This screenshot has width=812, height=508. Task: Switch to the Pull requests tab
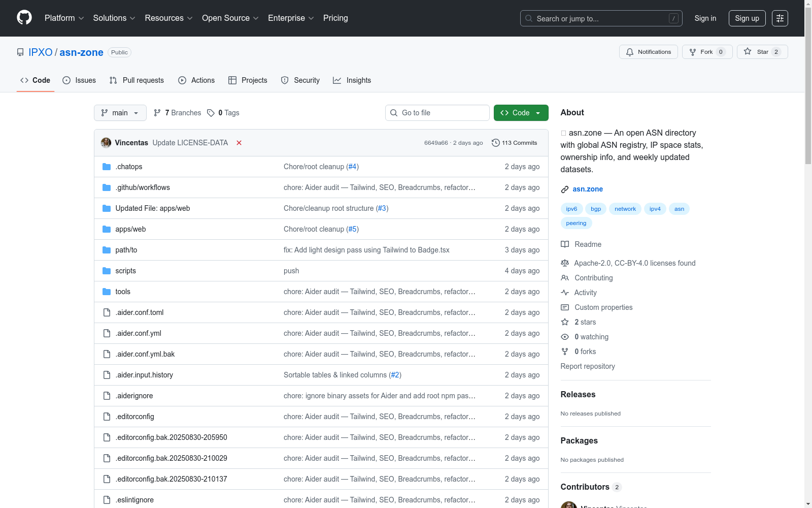pos(137,80)
